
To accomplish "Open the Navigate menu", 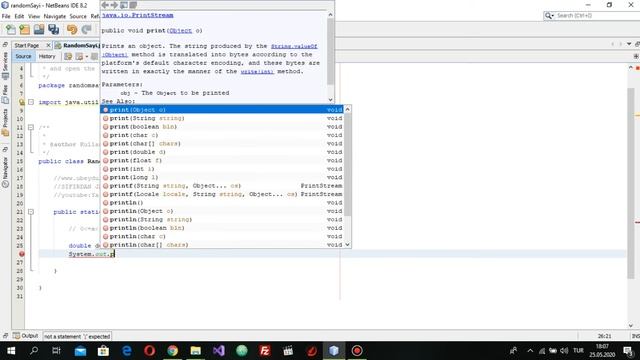I will pyautogui.click(x=55, y=16).
